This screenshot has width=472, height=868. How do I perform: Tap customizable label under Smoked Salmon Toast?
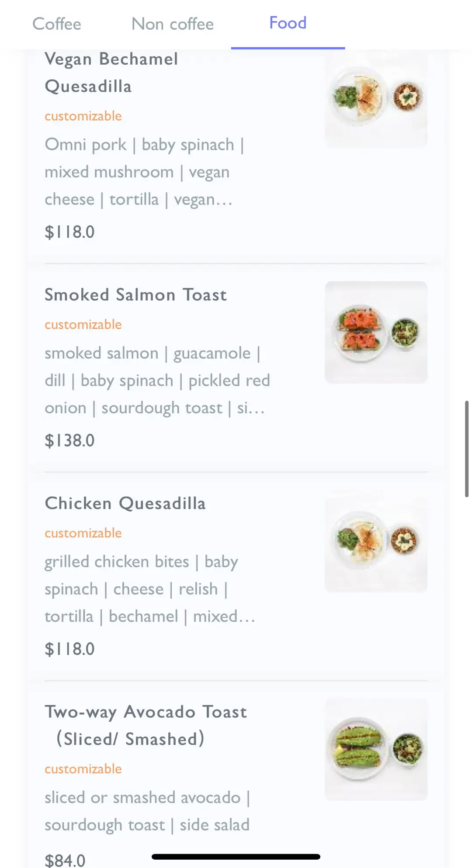click(83, 325)
